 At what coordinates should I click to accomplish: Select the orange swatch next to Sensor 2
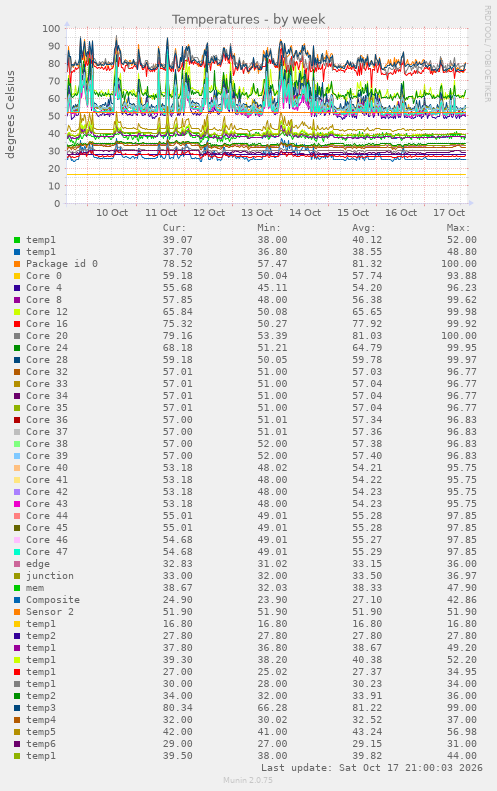point(17,612)
